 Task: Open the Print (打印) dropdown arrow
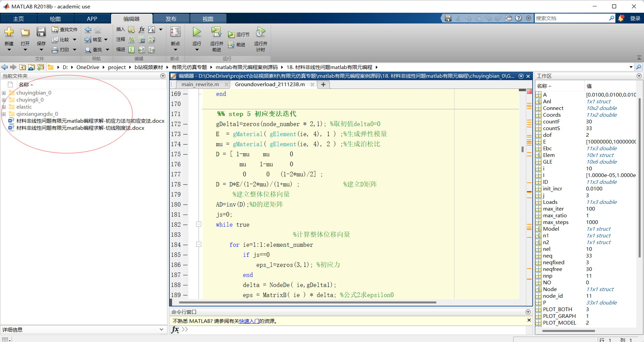pos(74,50)
